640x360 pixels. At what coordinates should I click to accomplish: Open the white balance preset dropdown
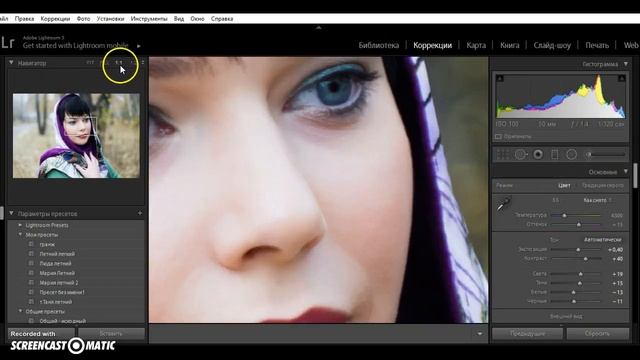pyautogui.click(x=597, y=200)
